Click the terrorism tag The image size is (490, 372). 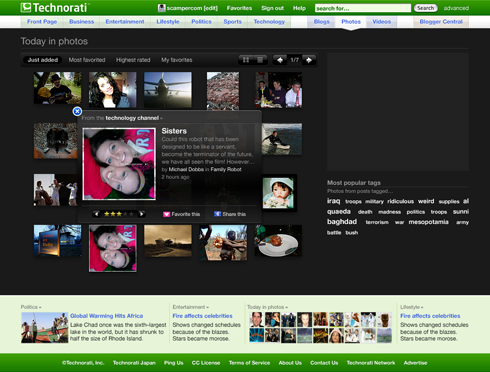[x=377, y=222]
